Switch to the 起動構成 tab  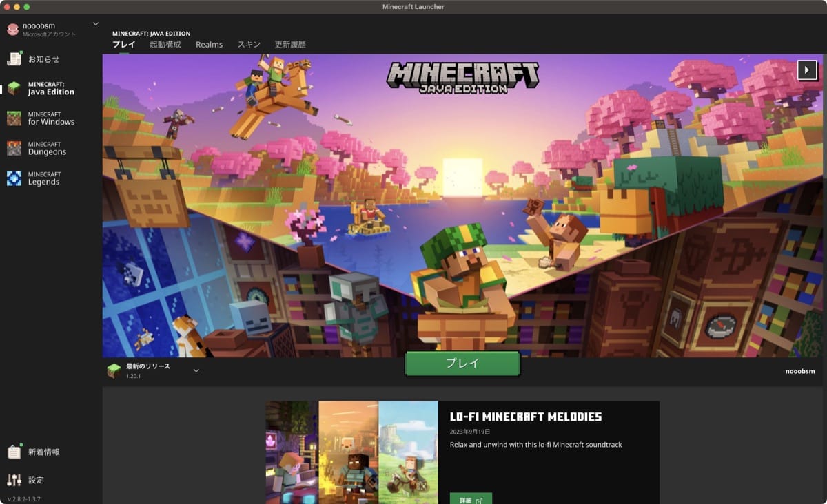[x=165, y=44]
